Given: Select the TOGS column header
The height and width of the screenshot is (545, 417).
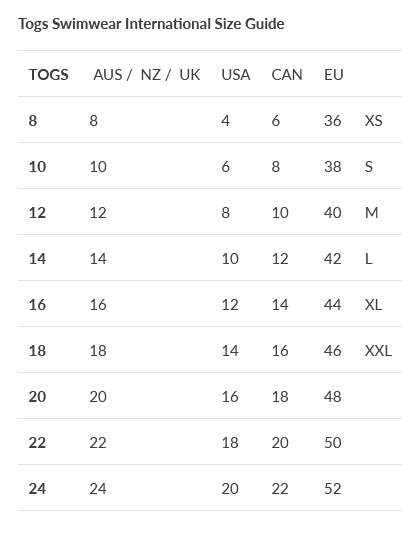Looking at the screenshot, I should click(x=49, y=75).
